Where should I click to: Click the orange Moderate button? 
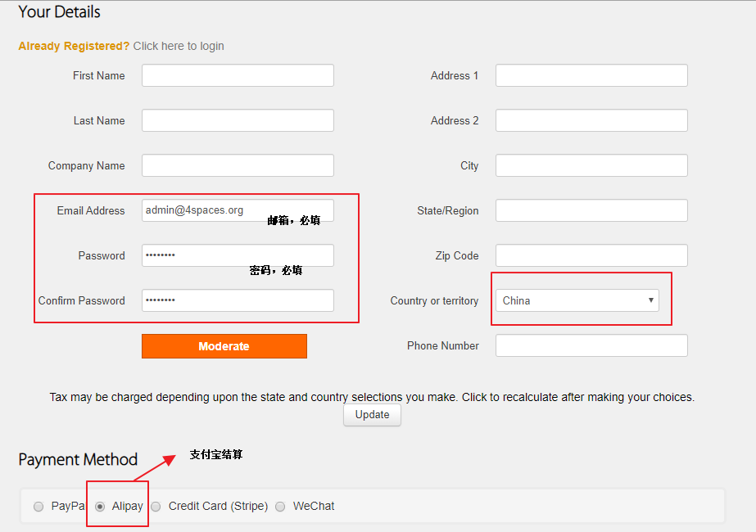pos(224,346)
